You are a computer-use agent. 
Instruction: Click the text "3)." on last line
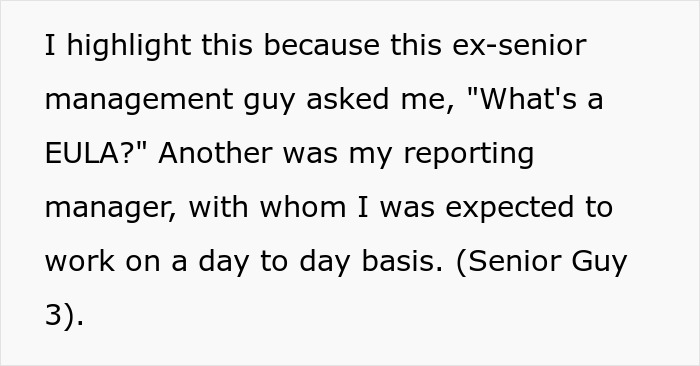click(x=64, y=316)
